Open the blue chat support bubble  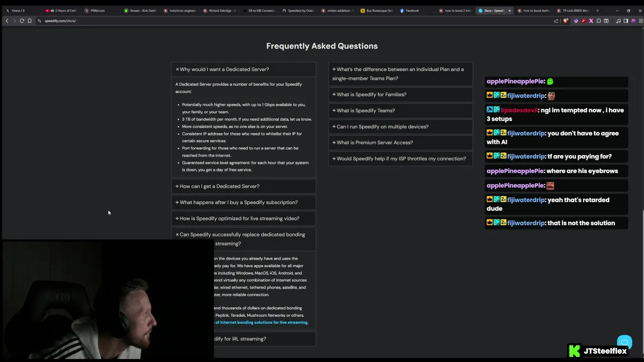point(624,343)
